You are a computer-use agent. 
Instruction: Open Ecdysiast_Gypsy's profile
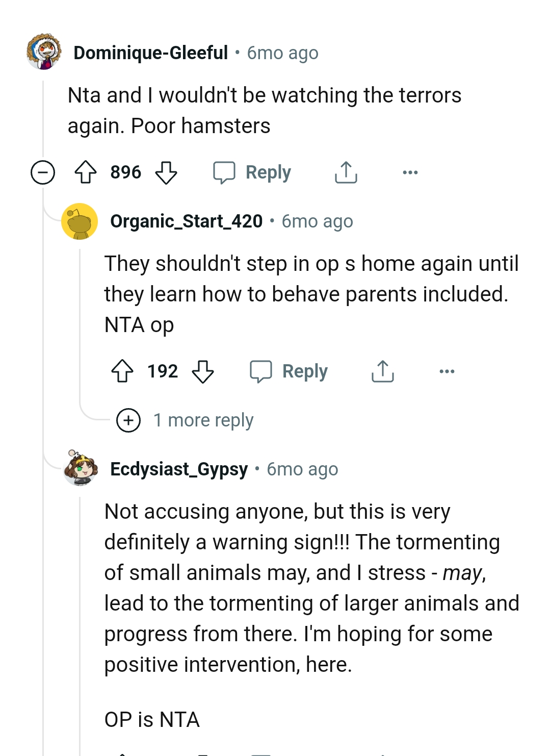[x=179, y=469]
